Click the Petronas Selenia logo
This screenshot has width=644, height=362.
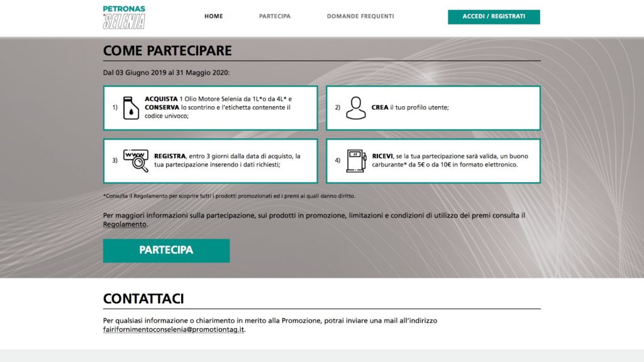(x=124, y=17)
